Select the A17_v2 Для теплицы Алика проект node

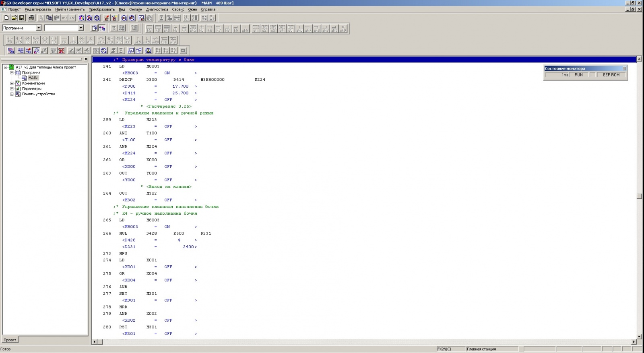(x=46, y=67)
